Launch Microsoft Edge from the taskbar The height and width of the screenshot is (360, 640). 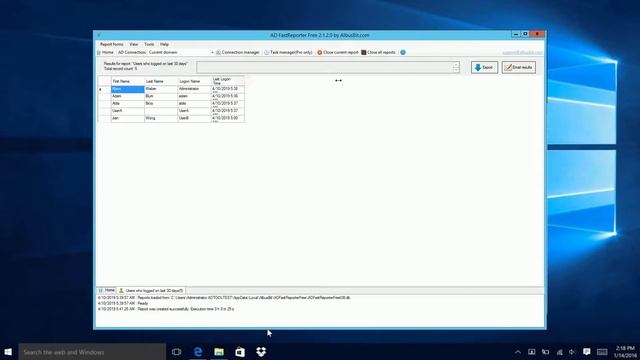tap(198, 352)
